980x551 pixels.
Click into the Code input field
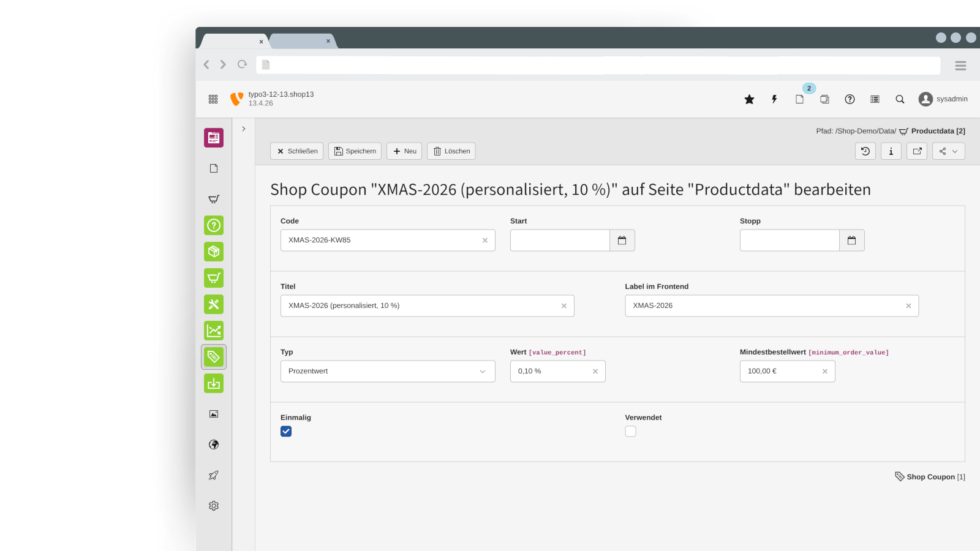pyautogui.click(x=380, y=241)
